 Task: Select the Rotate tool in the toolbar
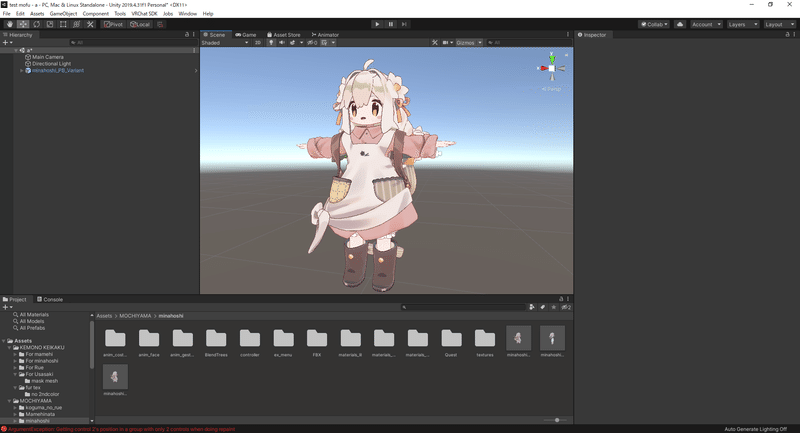point(36,24)
